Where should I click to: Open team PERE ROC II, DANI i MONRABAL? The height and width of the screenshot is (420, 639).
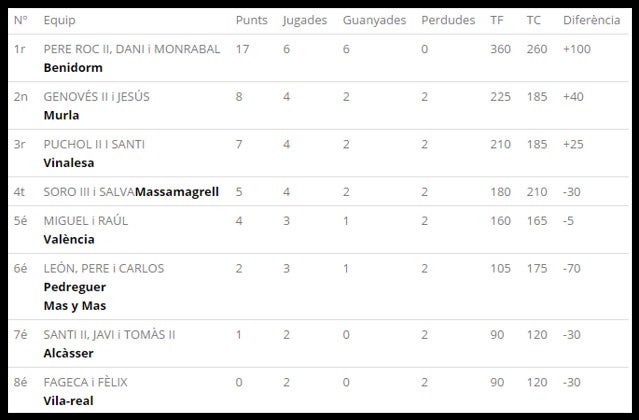[132, 49]
